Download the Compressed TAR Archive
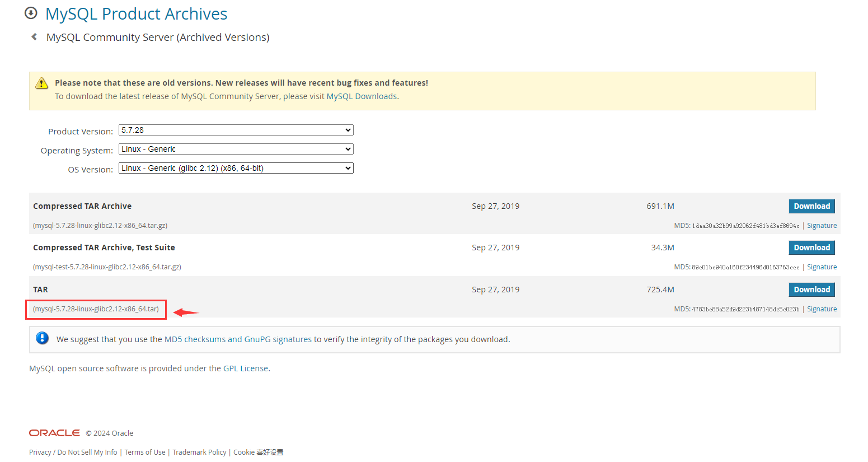 pos(811,206)
